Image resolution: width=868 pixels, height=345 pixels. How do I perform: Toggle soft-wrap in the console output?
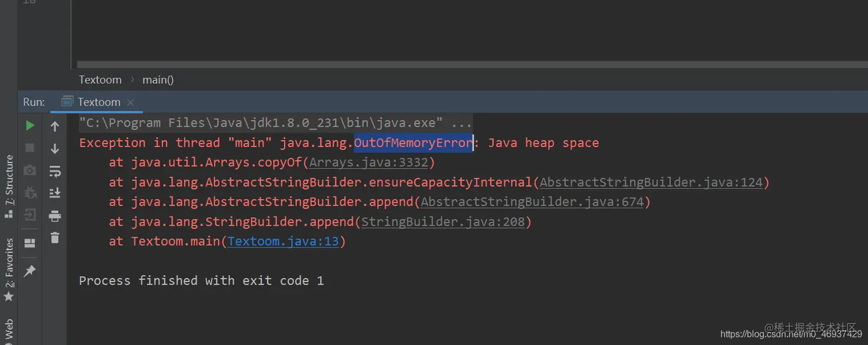(55, 171)
